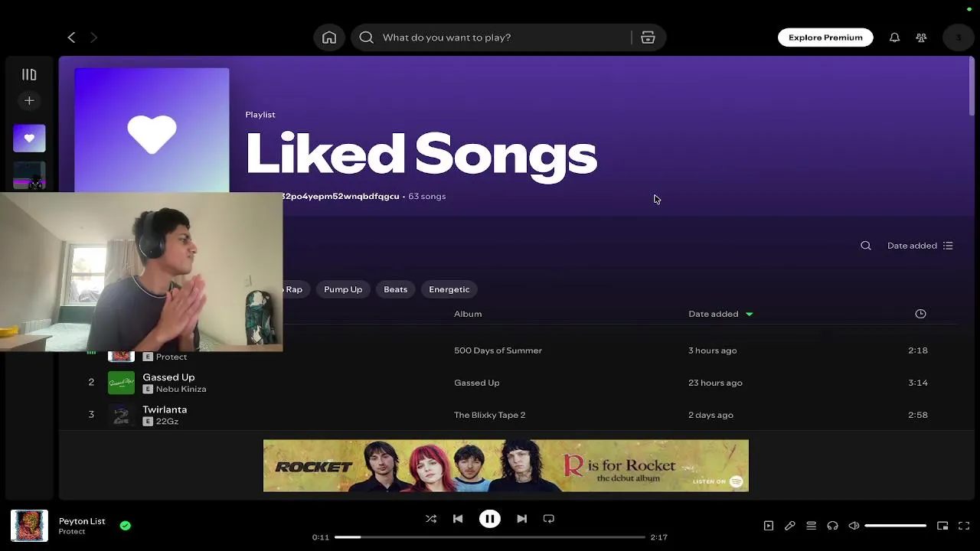
Task: Go back with the left arrow
Action: coord(71,37)
